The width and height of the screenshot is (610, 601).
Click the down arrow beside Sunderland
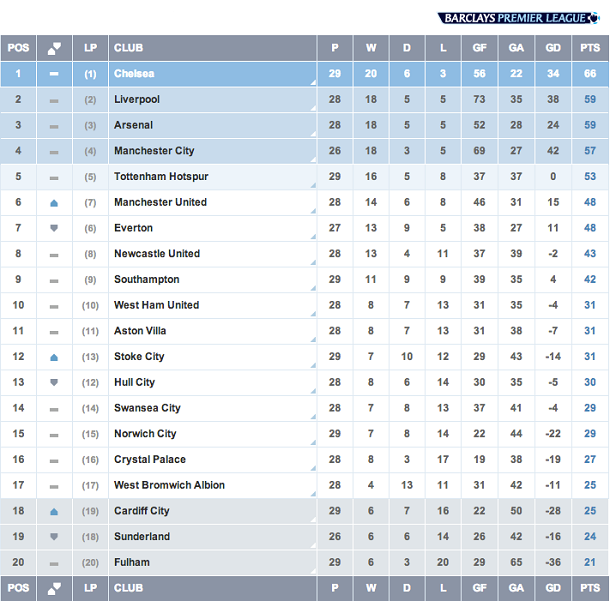(54, 537)
